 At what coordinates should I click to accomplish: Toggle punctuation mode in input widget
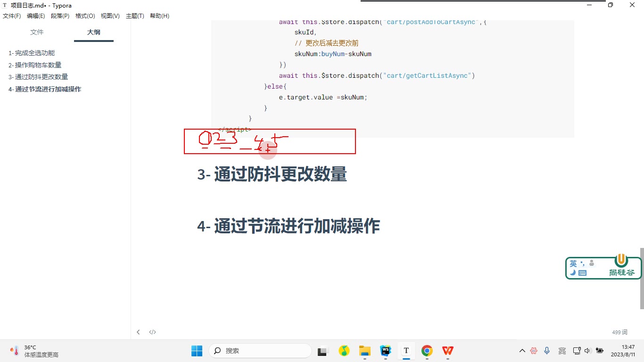(582, 263)
